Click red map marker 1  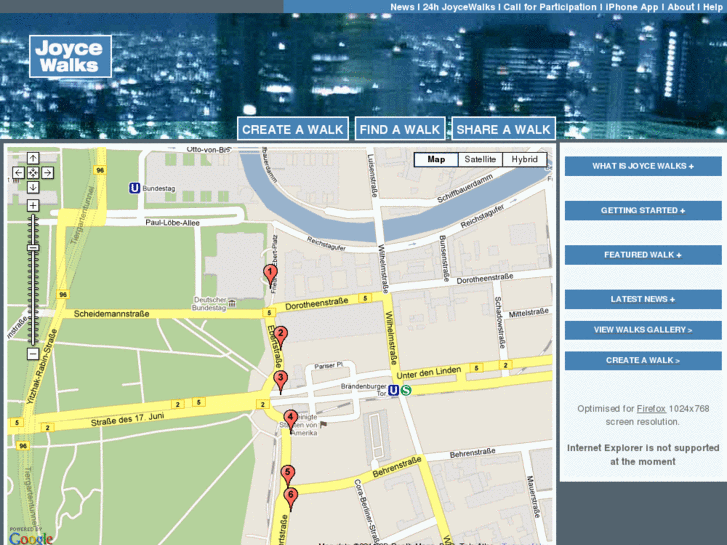(270, 275)
